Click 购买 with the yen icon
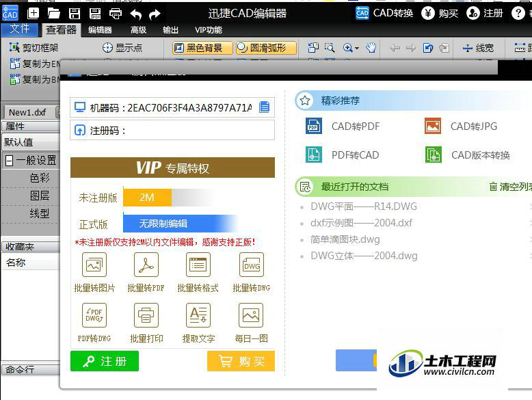The width and height of the screenshot is (532, 400). point(440,13)
